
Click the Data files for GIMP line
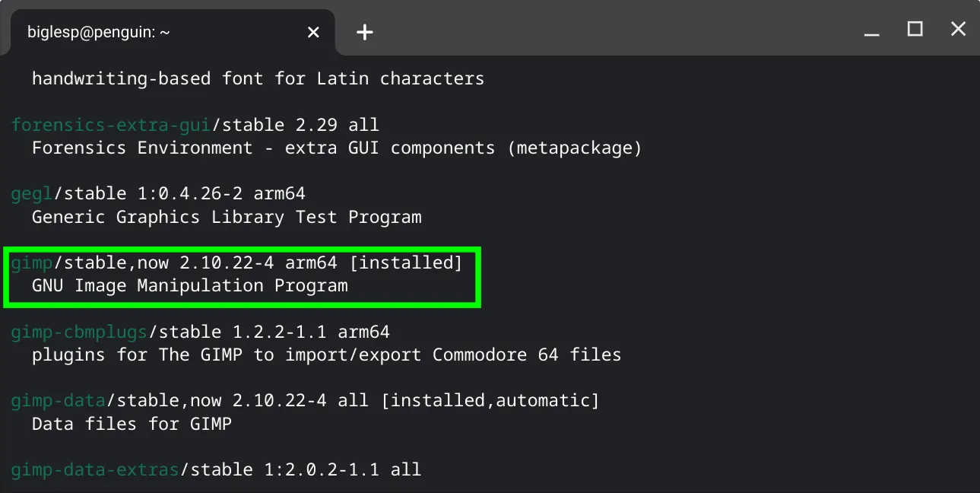tap(132, 424)
